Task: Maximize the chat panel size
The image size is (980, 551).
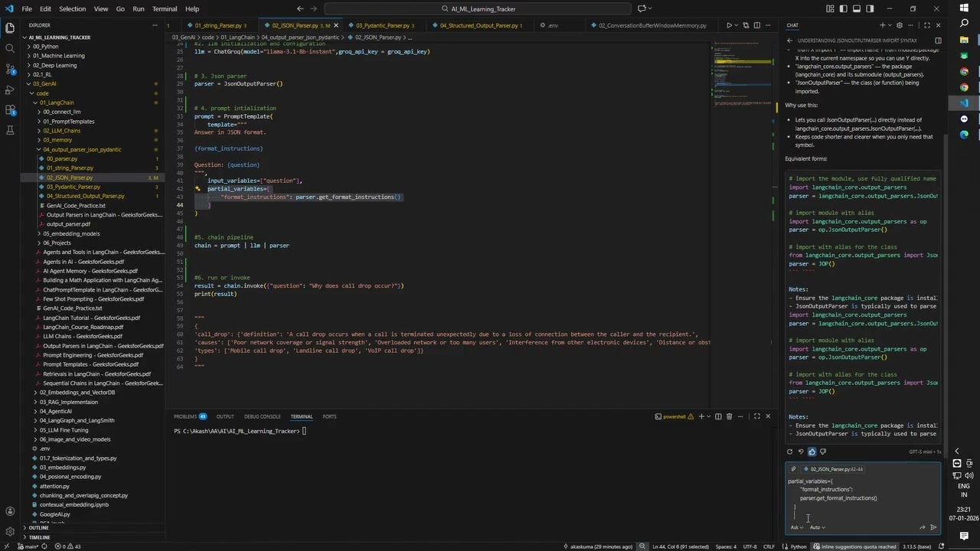Action: [928, 25]
